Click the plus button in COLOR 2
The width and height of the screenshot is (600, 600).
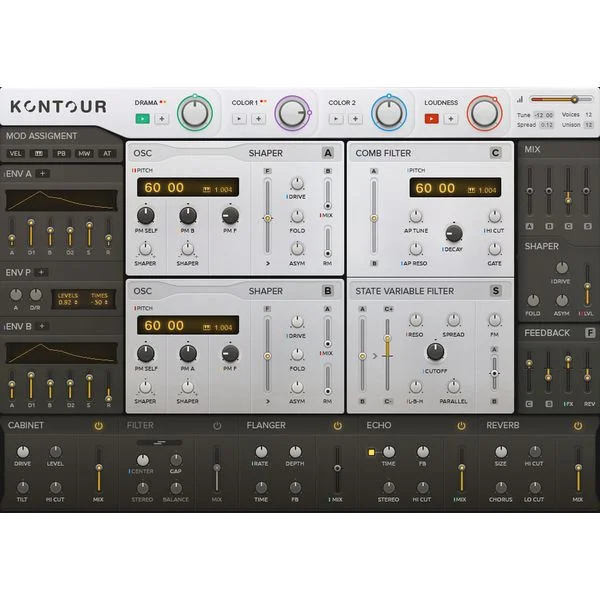pos(355,119)
